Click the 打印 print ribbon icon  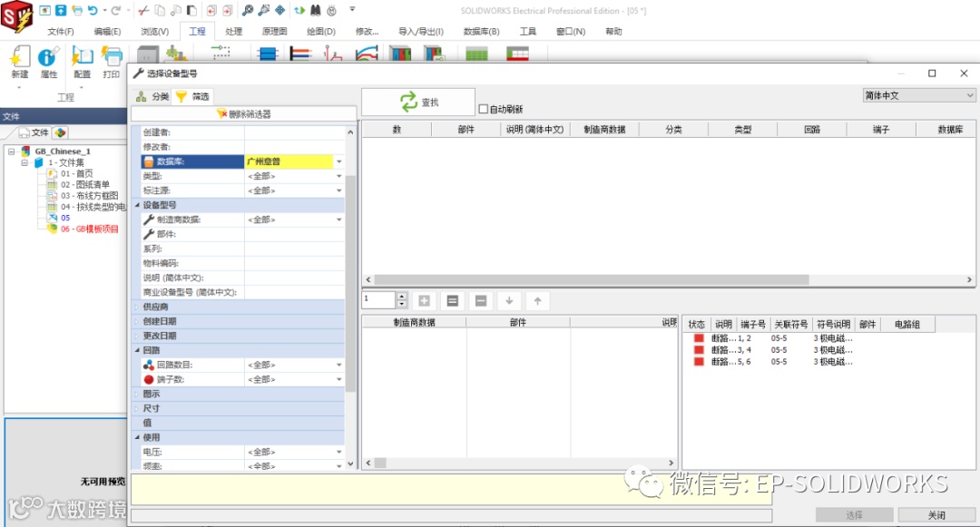pyautogui.click(x=112, y=57)
